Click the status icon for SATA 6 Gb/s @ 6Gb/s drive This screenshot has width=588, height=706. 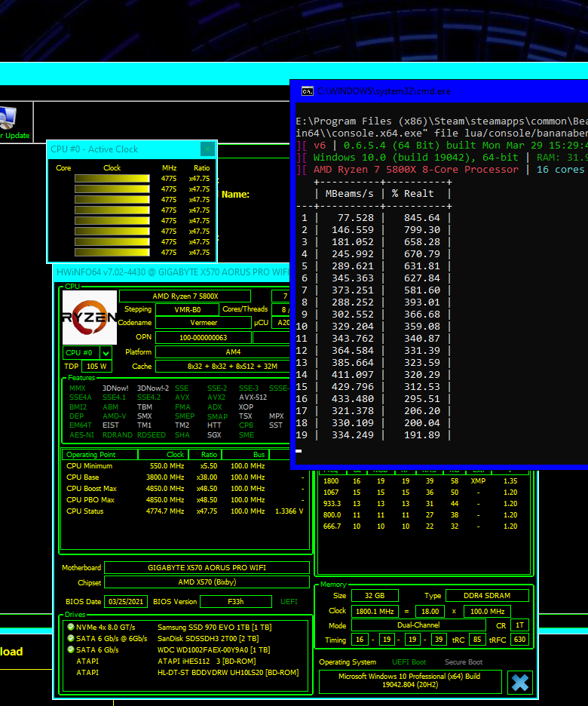point(70,639)
